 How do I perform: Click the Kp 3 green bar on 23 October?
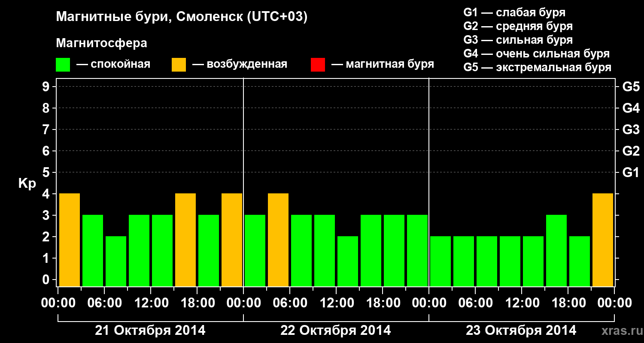[x=556, y=250]
